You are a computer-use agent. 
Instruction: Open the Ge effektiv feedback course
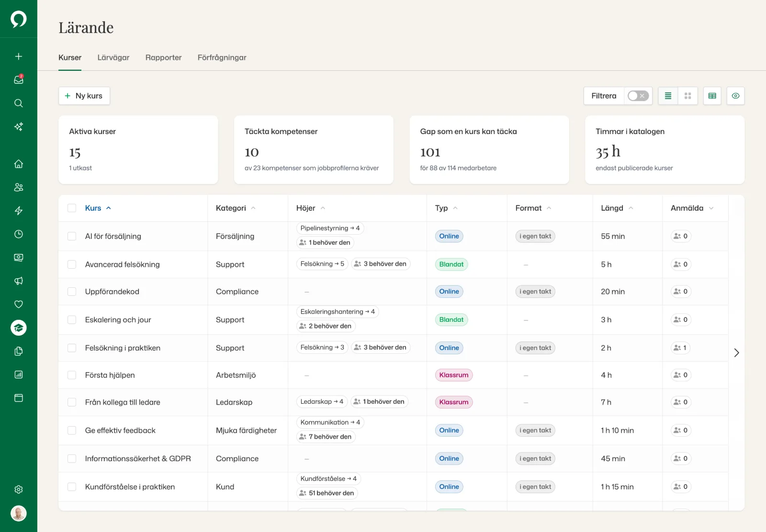(120, 430)
